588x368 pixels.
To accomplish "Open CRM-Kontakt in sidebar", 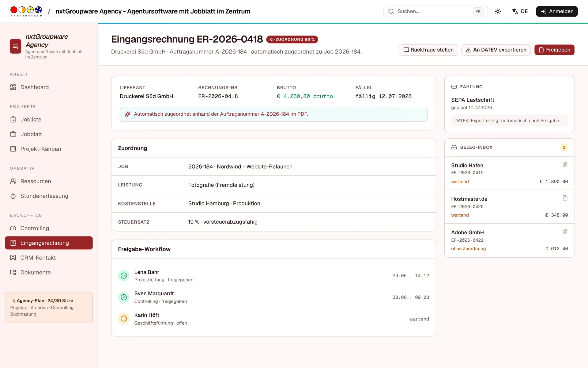I will pos(49,258).
